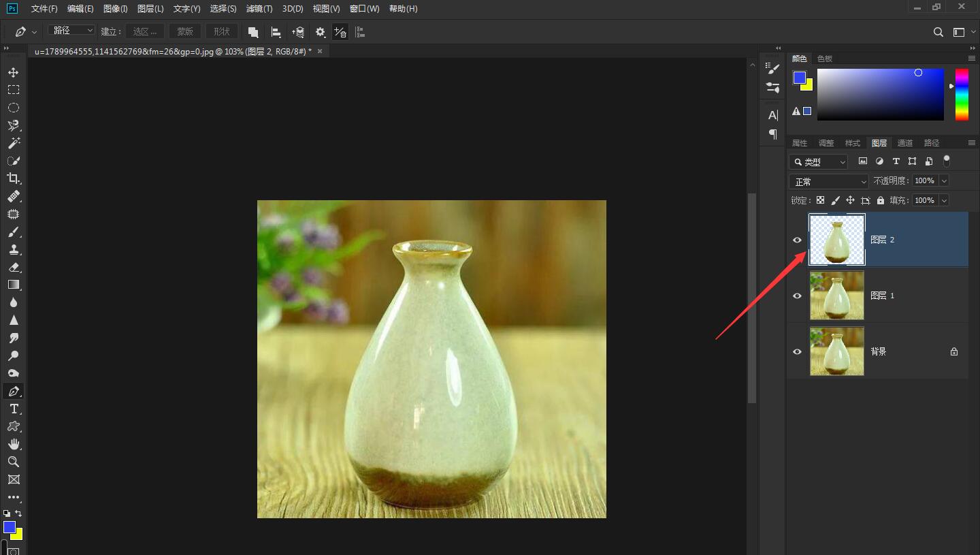Switch to the 通道 tab

coord(904,143)
